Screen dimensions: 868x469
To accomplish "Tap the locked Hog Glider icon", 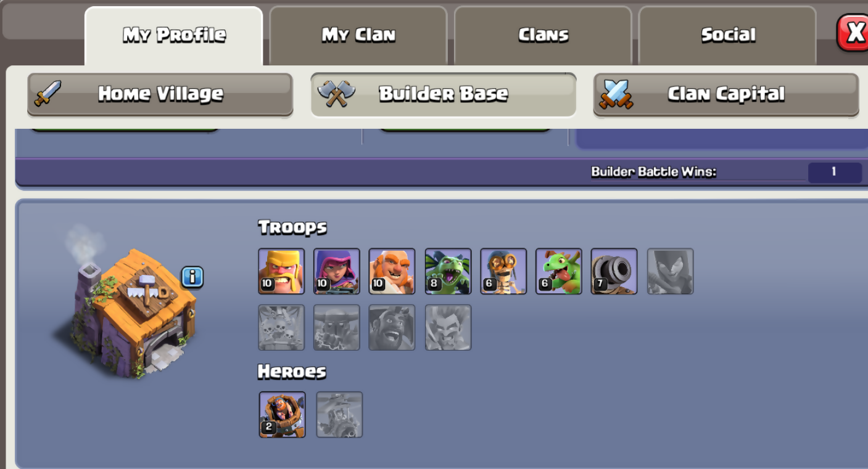I will [392, 327].
